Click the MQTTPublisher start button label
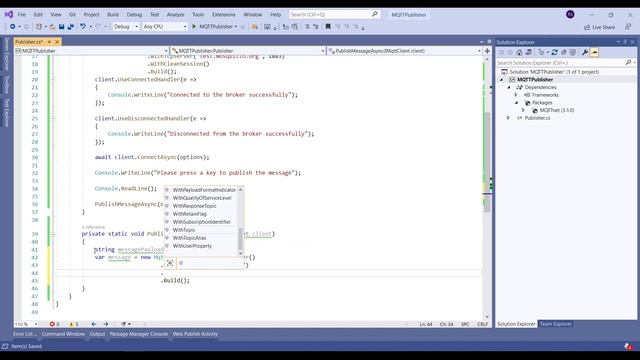Viewport: 640px width, 360px height. click(216, 27)
